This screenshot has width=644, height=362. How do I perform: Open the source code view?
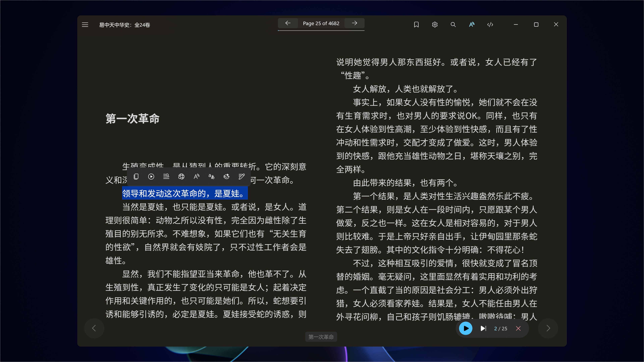coord(490,24)
